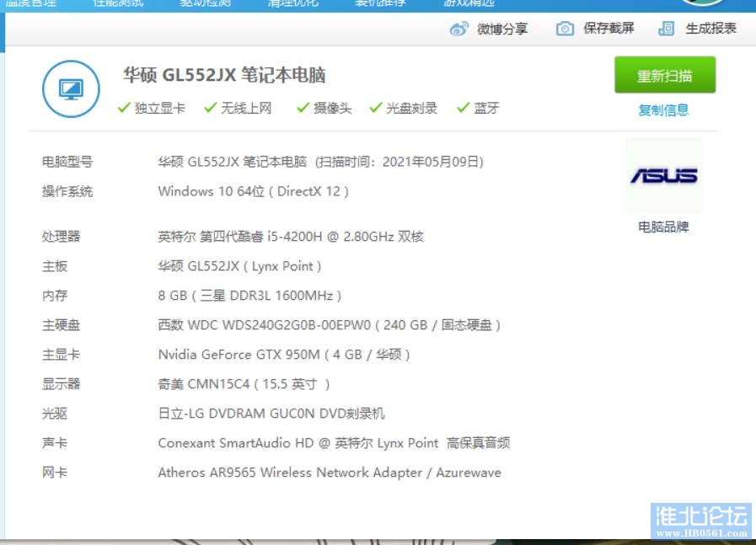Viewport: 756px width, 545px height.
Task: Rescan hardware with the green 重新扫描 button
Action: point(665,75)
